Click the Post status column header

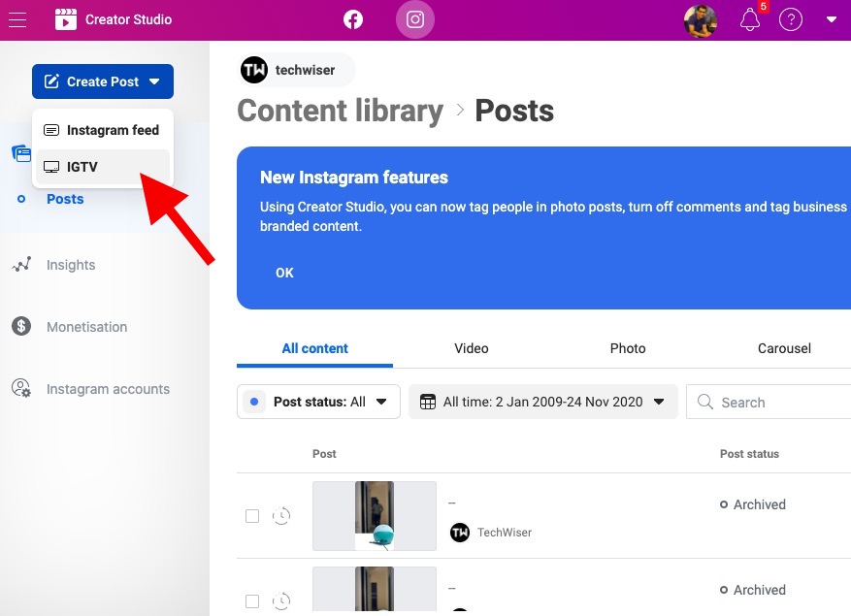coord(749,454)
